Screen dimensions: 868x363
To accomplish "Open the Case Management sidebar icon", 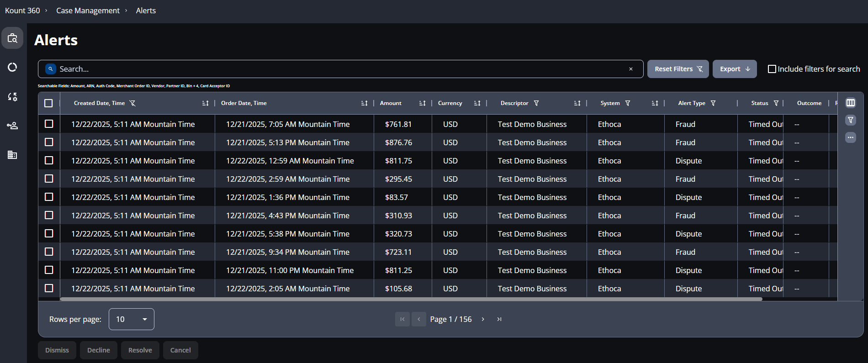I will tap(12, 38).
